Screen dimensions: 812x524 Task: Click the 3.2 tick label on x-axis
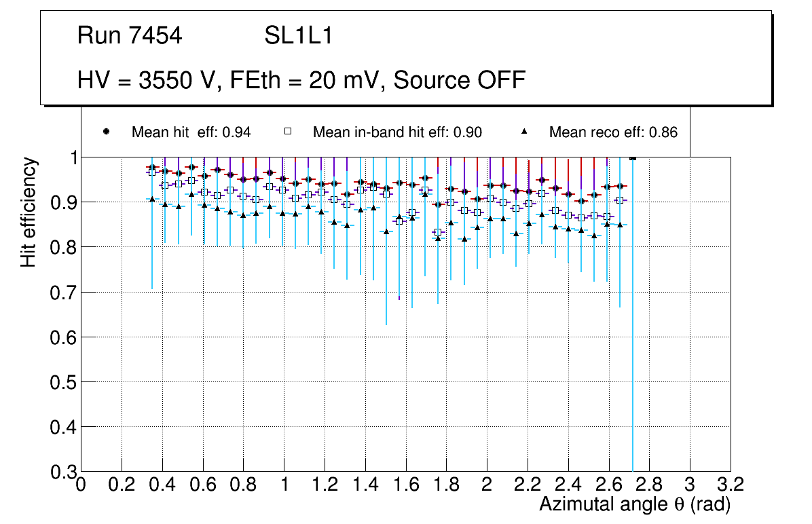(731, 484)
